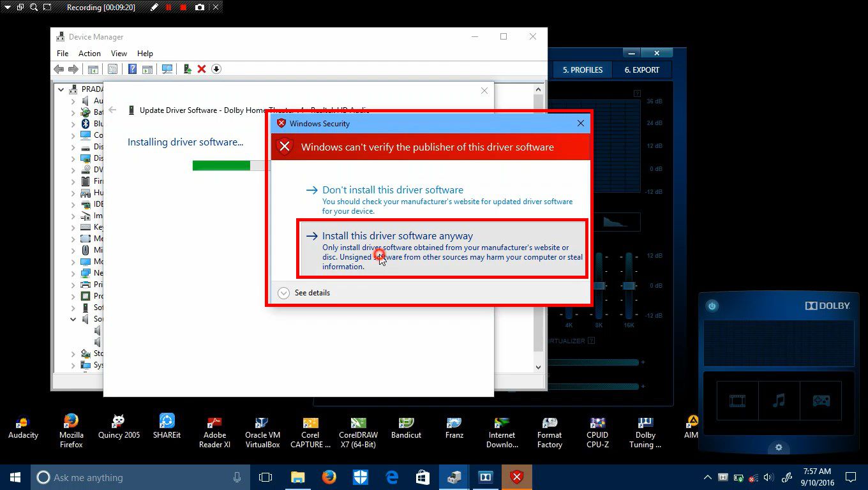The height and width of the screenshot is (490, 868).
Task: Maximize the Device Manager window
Action: click(x=504, y=37)
